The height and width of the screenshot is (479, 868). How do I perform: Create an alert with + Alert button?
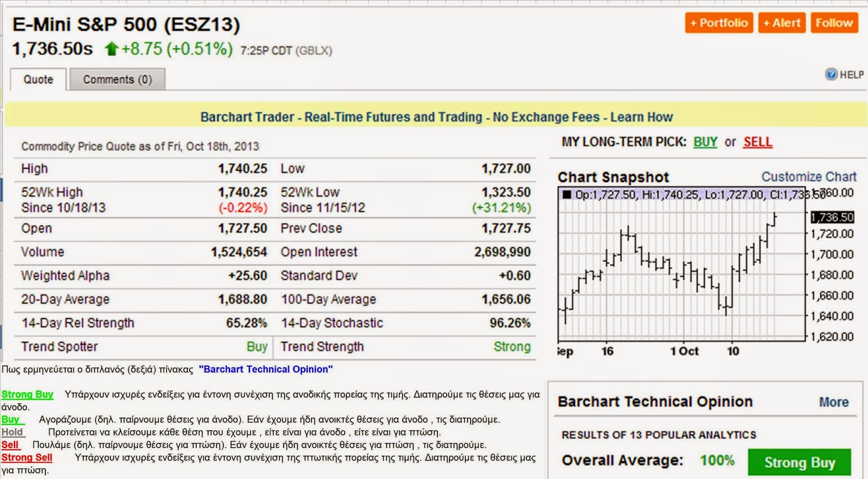point(782,23)
